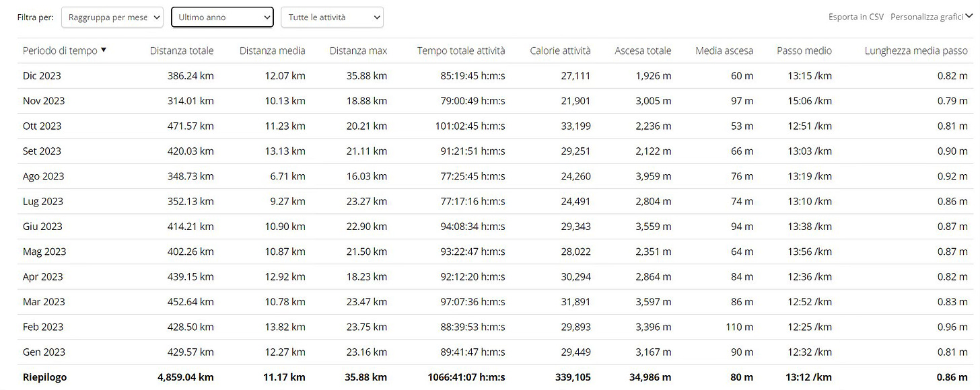Click the '13:12 /km' summary pace
The height and width of the screenshot is (390, 980).
tap(809, 377)
